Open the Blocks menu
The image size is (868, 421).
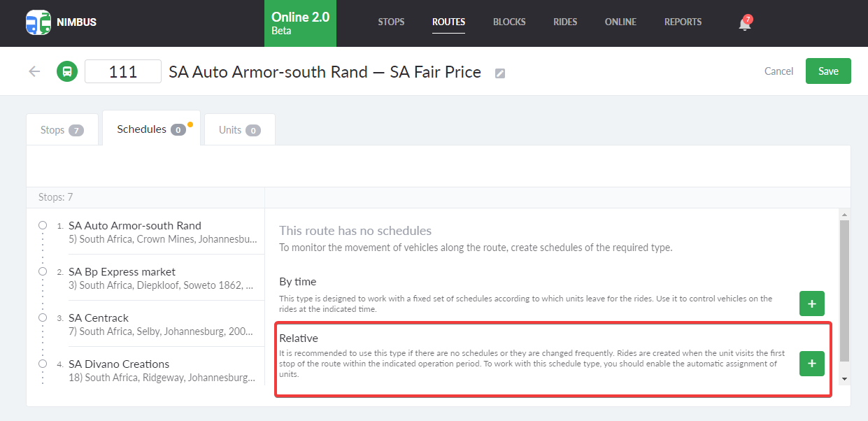[x=508, y=22]
